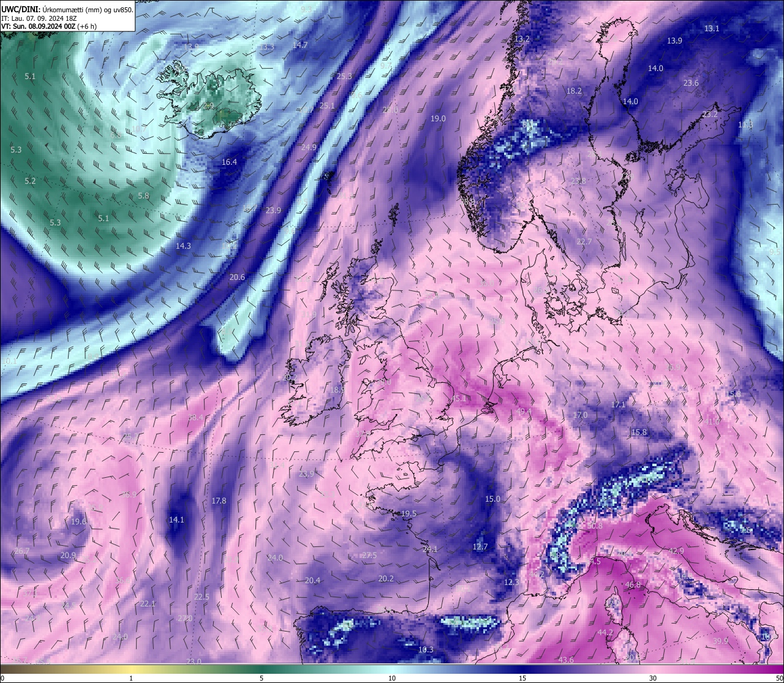Click the map value '19.0'

point(438,119)
